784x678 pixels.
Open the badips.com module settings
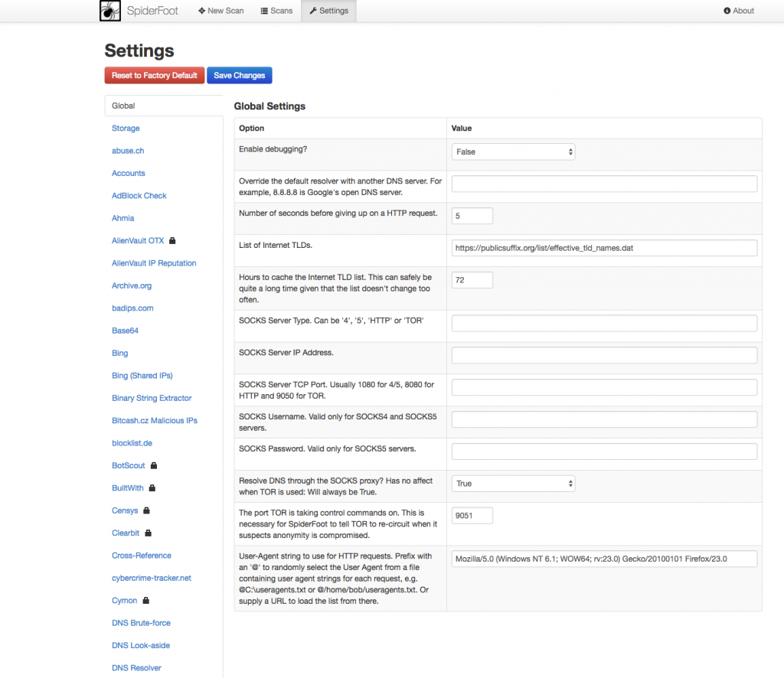132,308
